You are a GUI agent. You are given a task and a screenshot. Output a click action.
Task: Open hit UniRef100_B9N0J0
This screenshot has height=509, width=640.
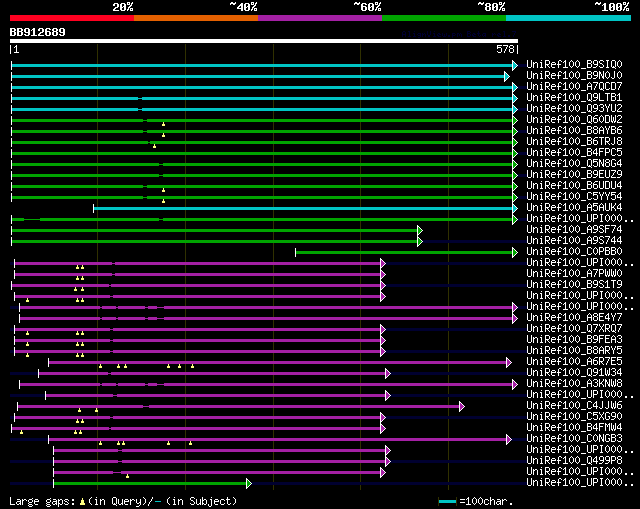pos(574,76)
